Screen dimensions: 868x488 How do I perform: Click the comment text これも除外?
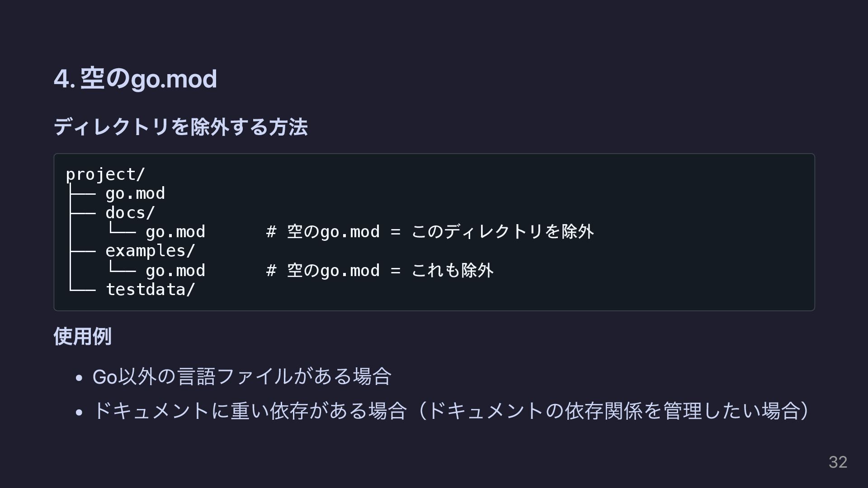(x=453, y=271)
